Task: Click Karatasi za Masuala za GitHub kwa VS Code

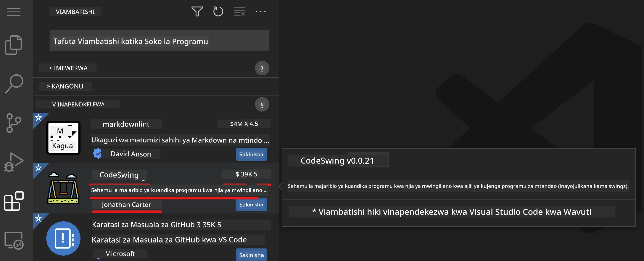Action: click(x=169, y=240)
